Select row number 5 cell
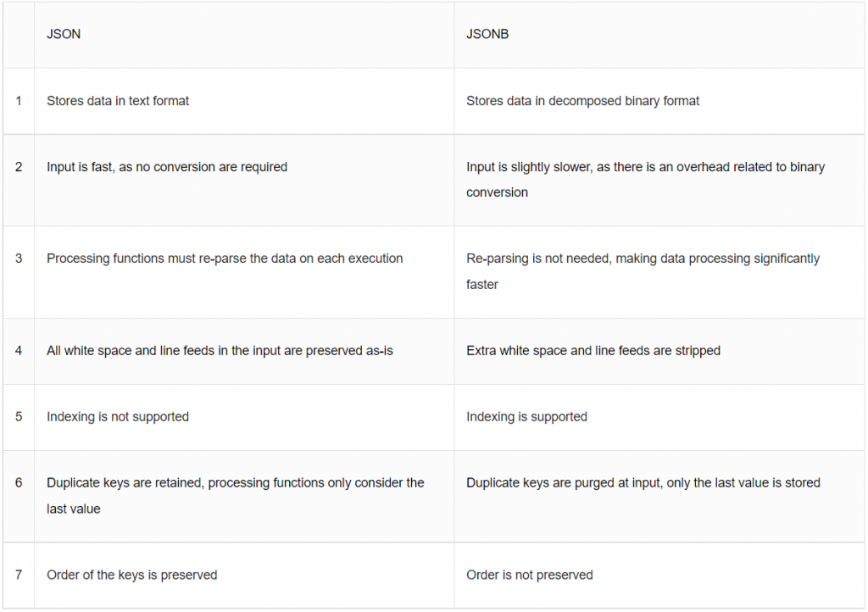868x612 pixels. click(19, 417)
